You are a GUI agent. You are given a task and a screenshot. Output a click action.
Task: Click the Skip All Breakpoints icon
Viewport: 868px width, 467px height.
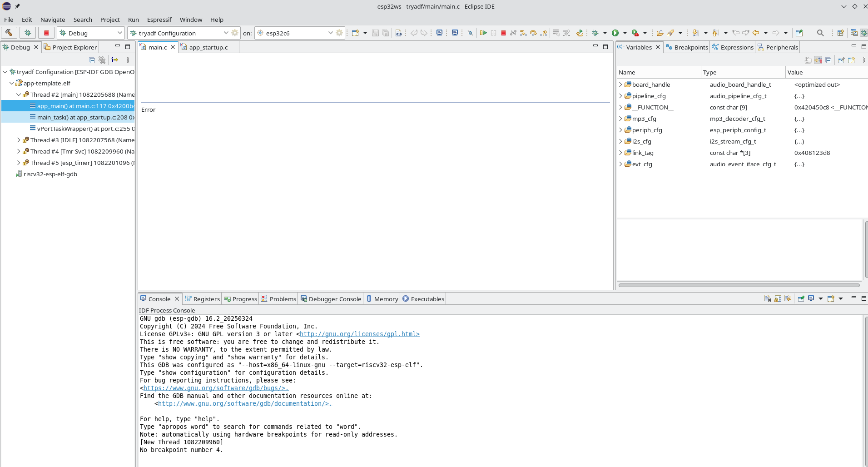470,33
